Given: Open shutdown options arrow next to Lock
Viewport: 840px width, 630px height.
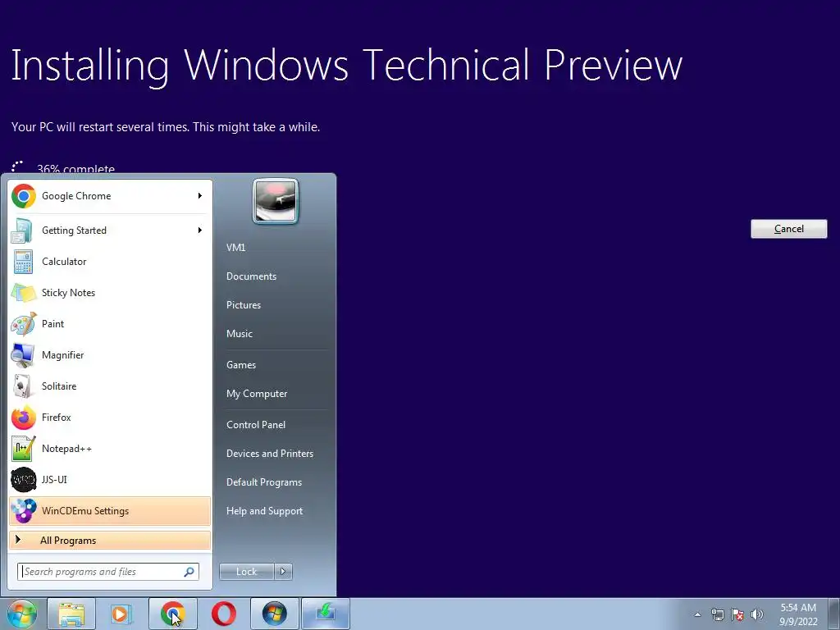Looking at the screenshot, I should (x=283, y=572).
